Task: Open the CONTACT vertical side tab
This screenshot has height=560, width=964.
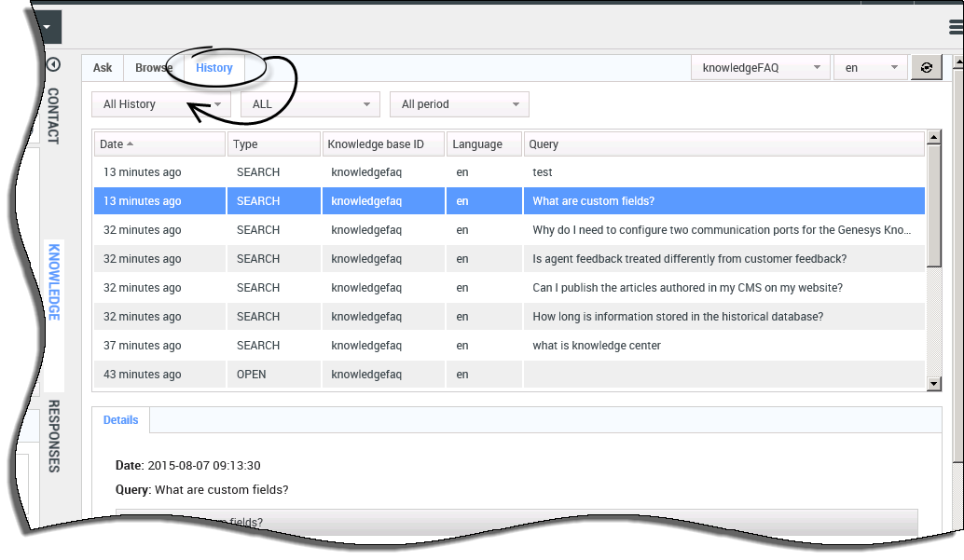Action: [x=53, y=116]
